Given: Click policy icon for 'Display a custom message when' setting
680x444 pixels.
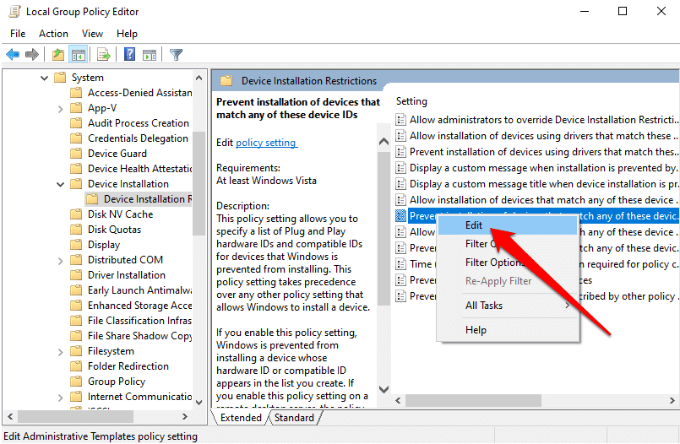Looking at the screenshot, I should 401,168.
